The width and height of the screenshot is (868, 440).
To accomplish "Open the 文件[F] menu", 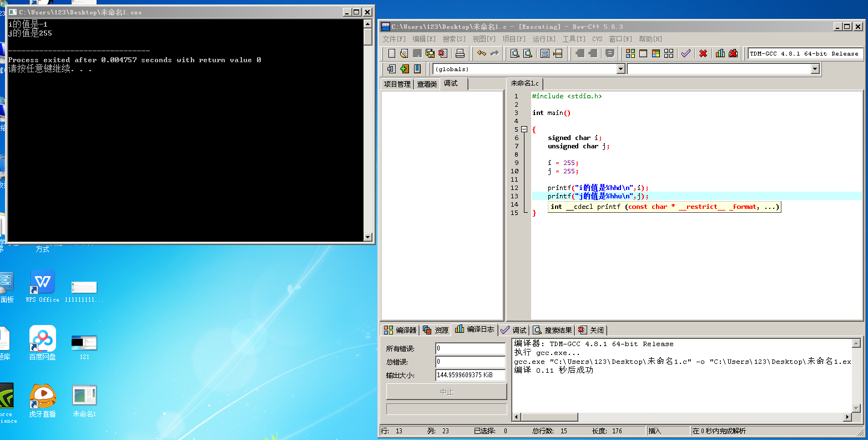I will pos(394,39).
